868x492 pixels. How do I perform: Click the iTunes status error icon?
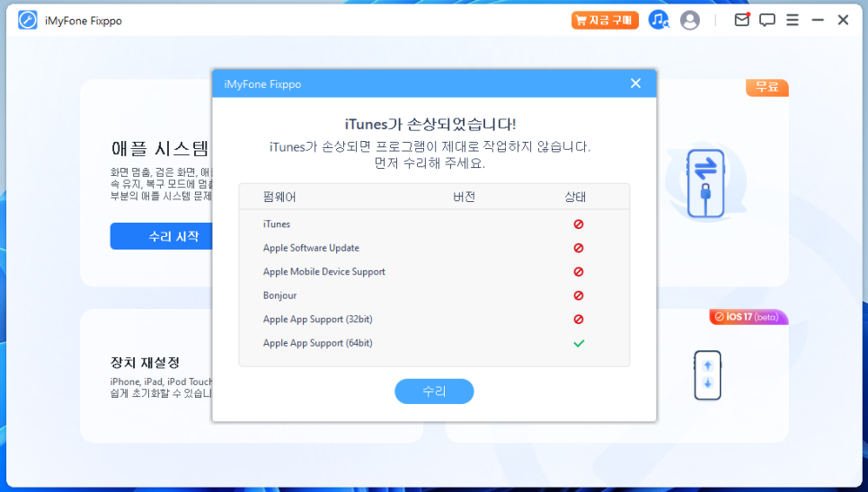pyautogui.click(x=579, y=224)
